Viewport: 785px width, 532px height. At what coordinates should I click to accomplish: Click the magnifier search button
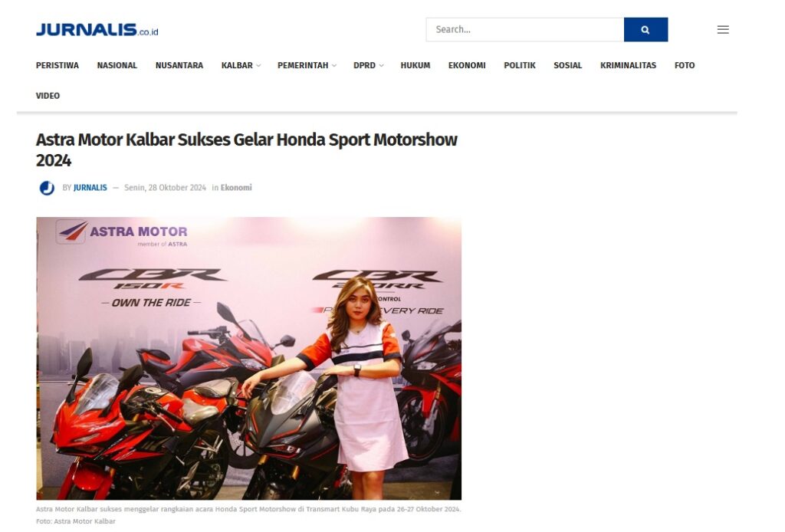645,30
